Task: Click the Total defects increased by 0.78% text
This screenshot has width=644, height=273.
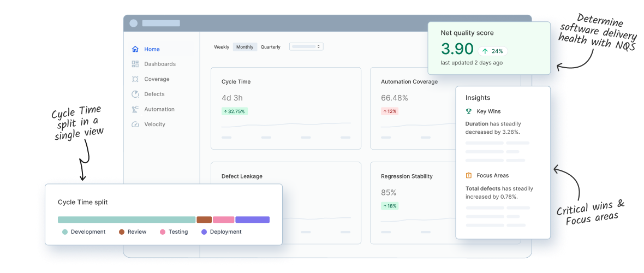Action: pyautogui.click(x=499, y=192)
